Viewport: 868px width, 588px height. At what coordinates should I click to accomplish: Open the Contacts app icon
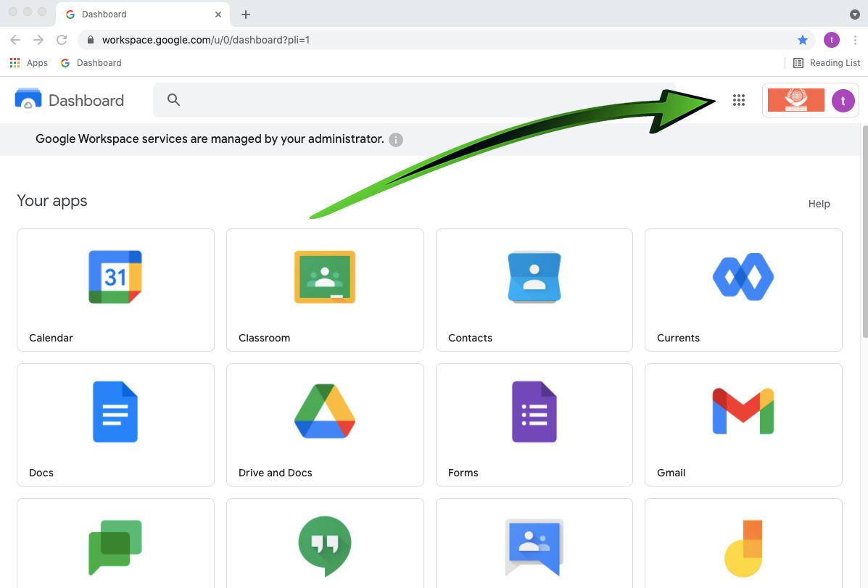[x=534, y=277]
